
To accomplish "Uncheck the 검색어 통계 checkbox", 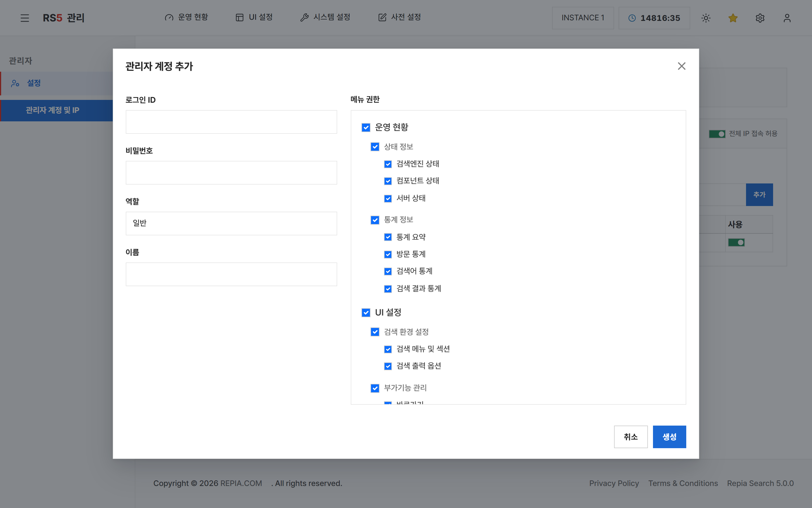I will click(388, 271).
